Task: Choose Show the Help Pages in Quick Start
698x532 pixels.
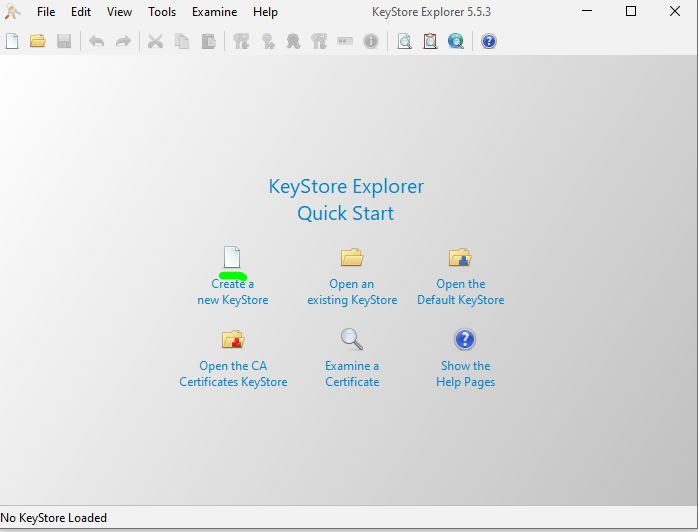Action: pyautogui.click(x=466, y=358)
